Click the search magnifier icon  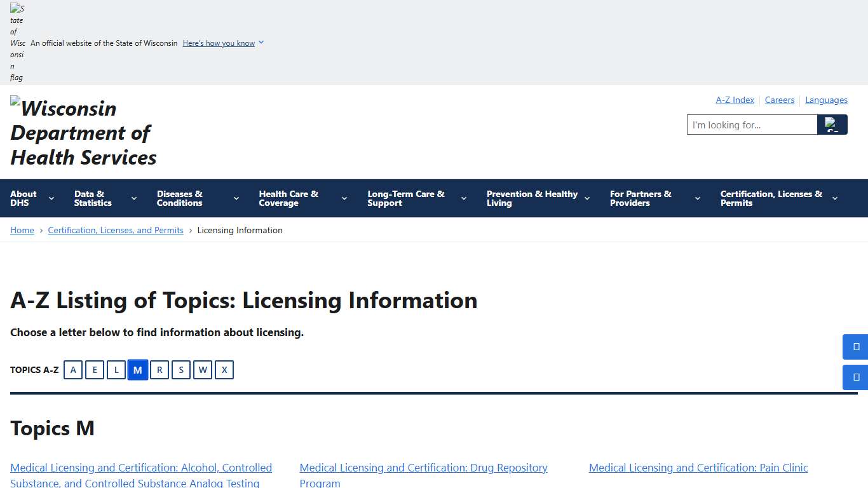pyautogui.click(x=832, y=125)
